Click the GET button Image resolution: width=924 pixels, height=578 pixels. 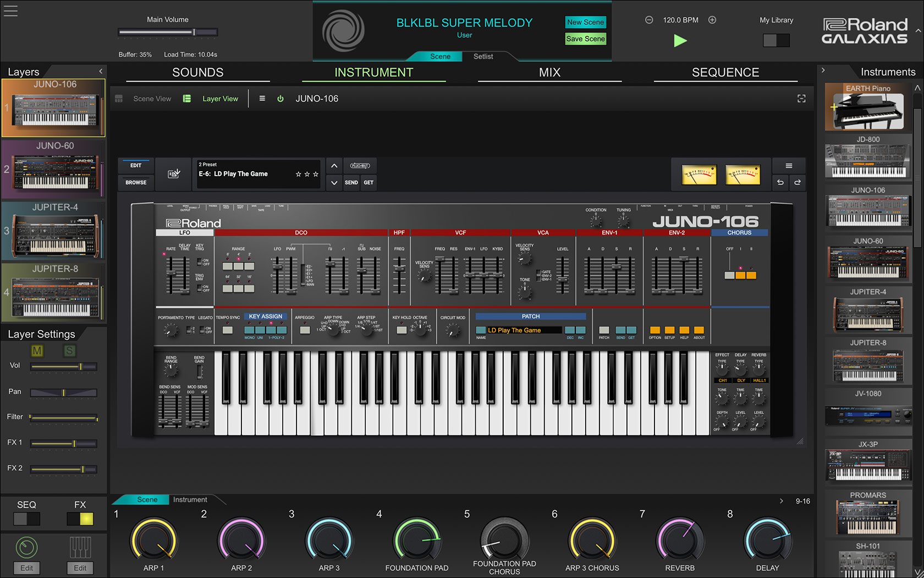[369, 182]
